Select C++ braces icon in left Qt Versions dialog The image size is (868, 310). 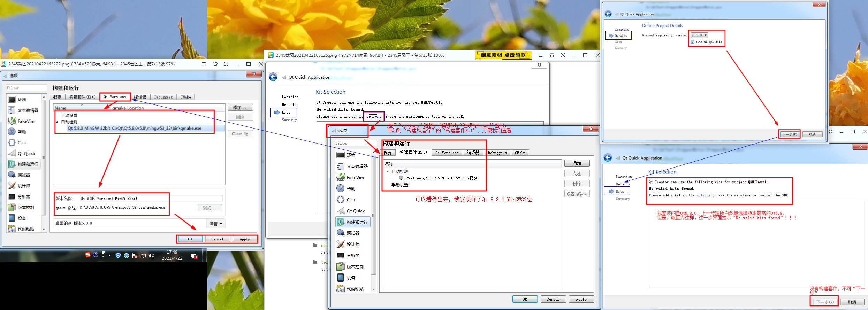(12, 142)
